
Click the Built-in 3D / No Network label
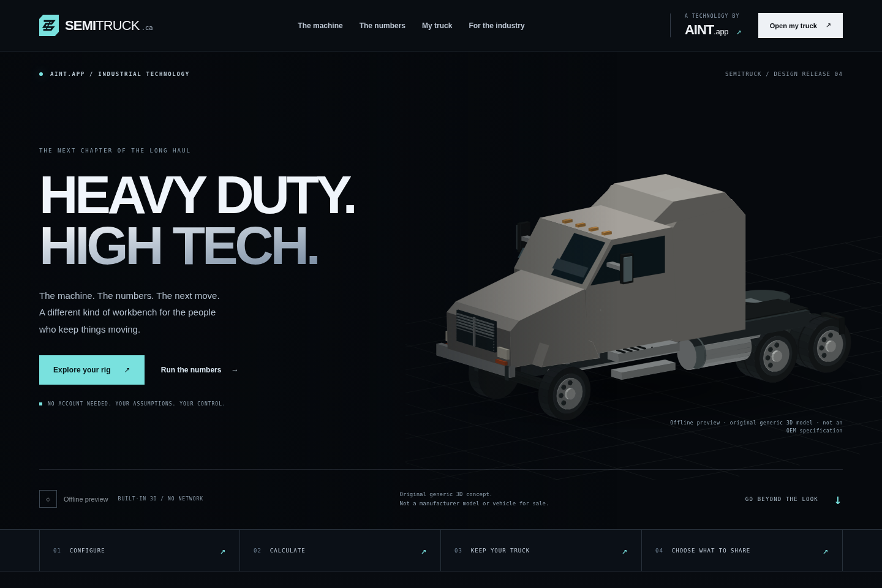[x=160, y=499]
